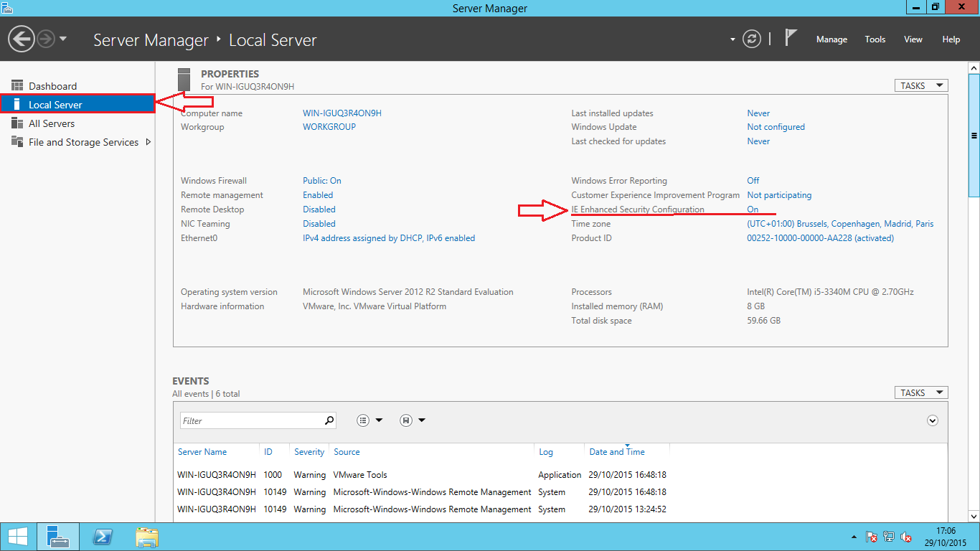This screenshot has width=980, height=551.
Task: Click the scrollbar down arrow
Action: click(x=974, y=516)
